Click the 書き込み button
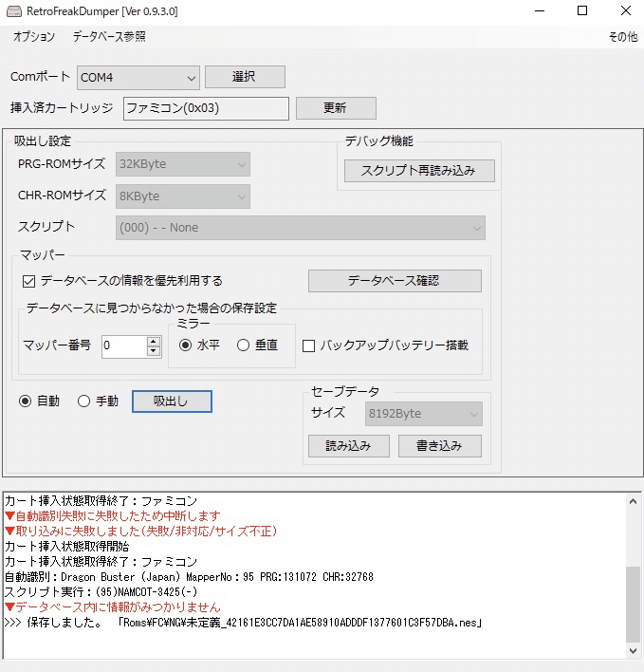The height and width of the screenshot is (672, 644). pos(440,446)
